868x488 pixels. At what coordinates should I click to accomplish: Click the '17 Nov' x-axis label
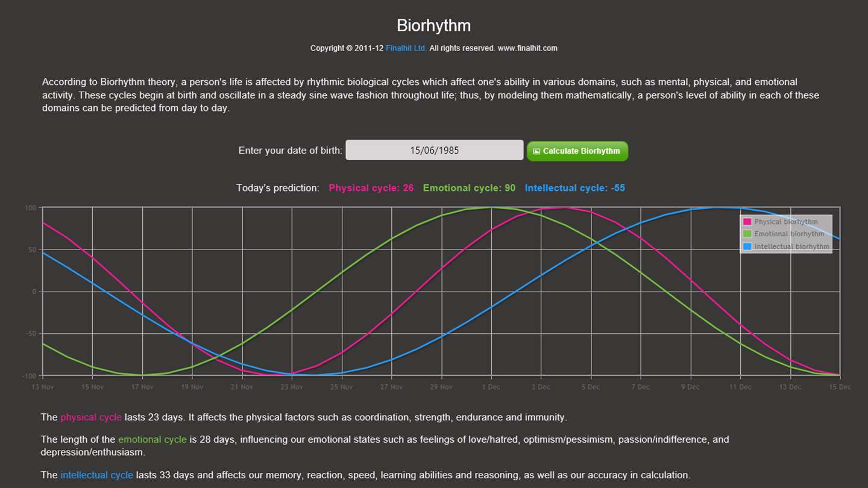[x=142, y=387]
